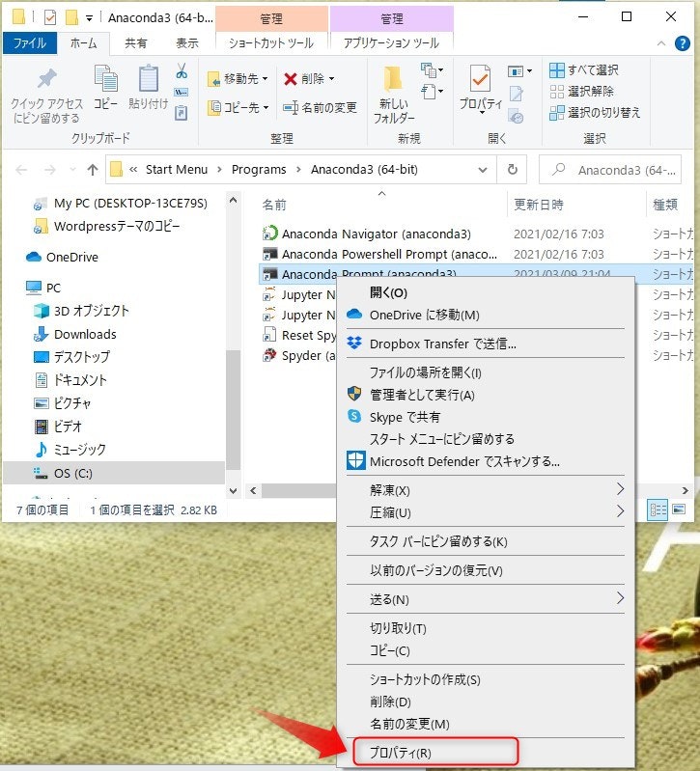Choose Delete (削除(D)) in context menu

(x=485, y=702)
